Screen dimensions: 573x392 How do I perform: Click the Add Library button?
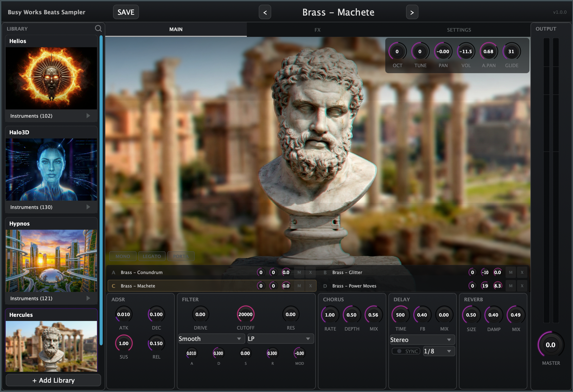pos(53,380)
